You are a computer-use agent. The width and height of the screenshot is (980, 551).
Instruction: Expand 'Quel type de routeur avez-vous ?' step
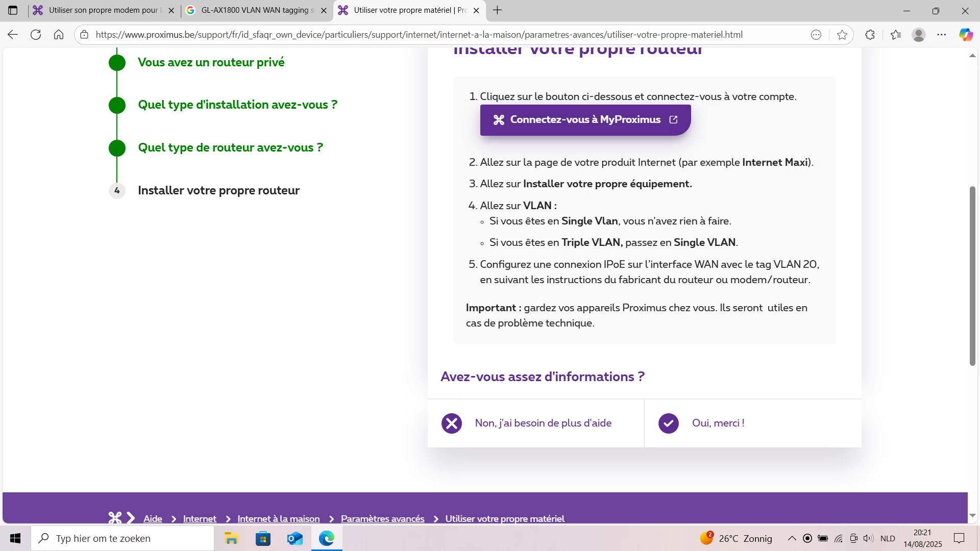coord(230,147)
